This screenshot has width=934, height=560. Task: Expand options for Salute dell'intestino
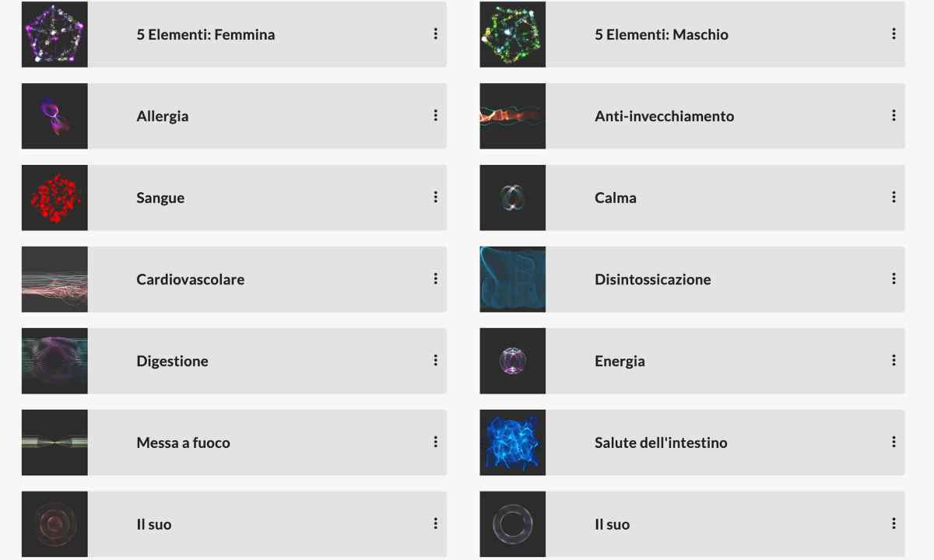(x=894, y=442)
